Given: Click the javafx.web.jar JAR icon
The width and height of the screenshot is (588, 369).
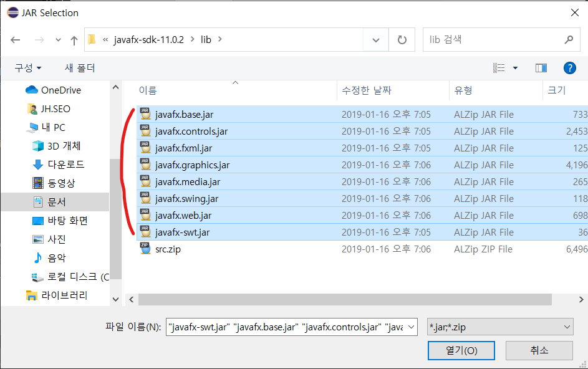Looking at the screenshot, I should coord(145,214).
